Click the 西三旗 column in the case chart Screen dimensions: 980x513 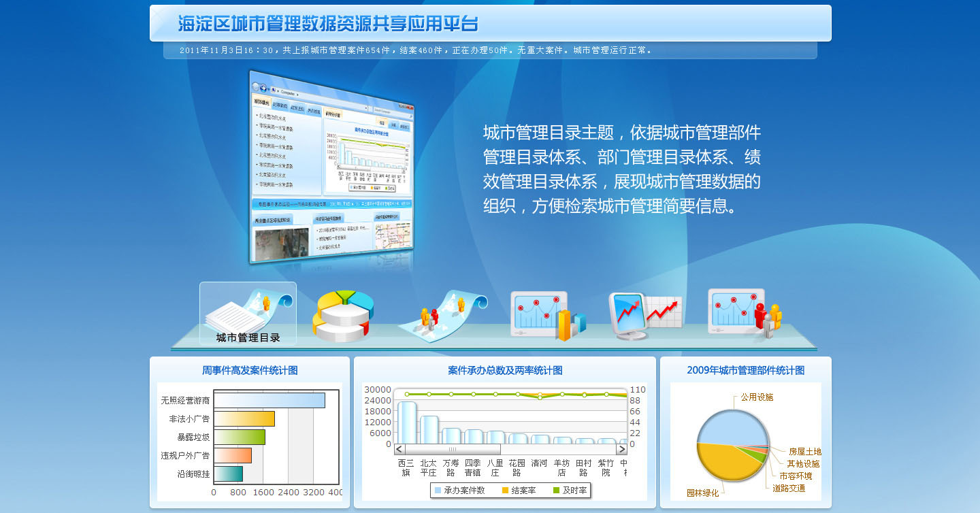406,423
